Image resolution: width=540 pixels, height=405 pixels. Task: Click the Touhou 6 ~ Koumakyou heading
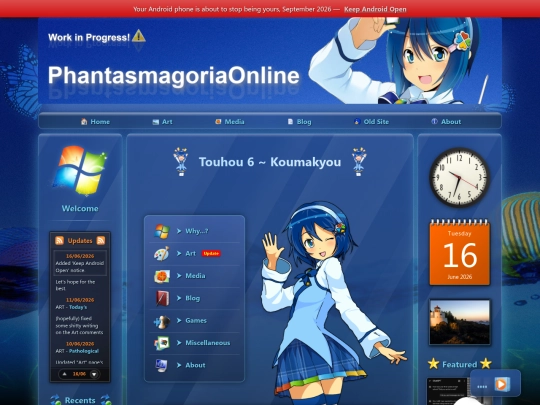pyautogui.click(x=270, y=162)
